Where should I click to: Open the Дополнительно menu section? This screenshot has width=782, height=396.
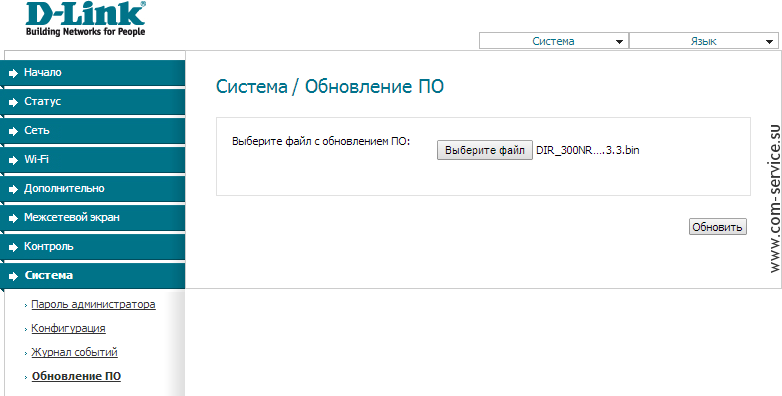(93, 189)
